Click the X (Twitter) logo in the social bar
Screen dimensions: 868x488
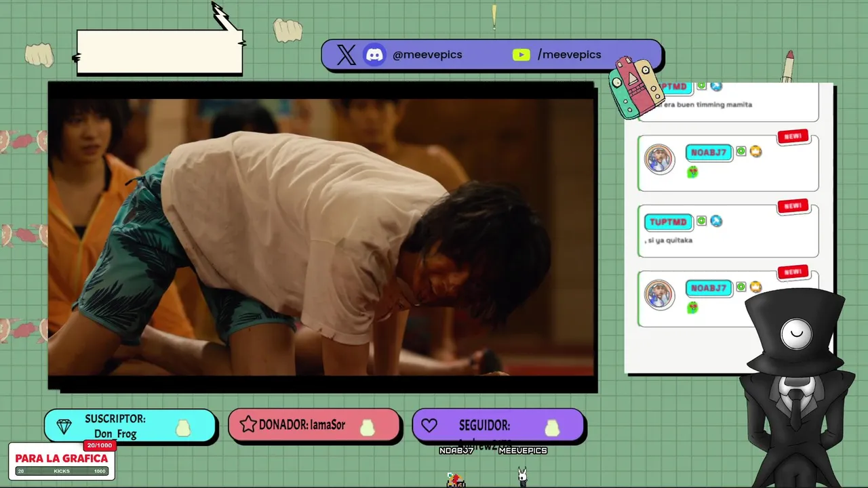pyautogui.click(x=346, y=55)
